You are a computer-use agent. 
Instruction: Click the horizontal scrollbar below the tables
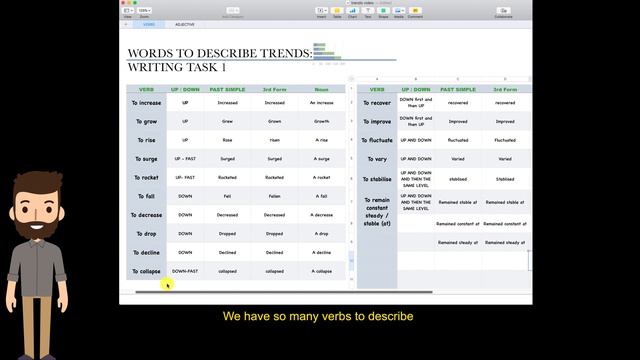tap(284, 292)
